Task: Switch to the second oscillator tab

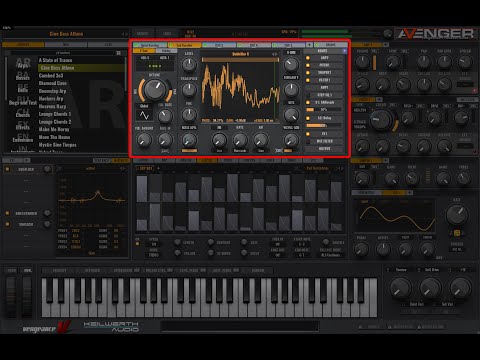Action: coord(184,45)
